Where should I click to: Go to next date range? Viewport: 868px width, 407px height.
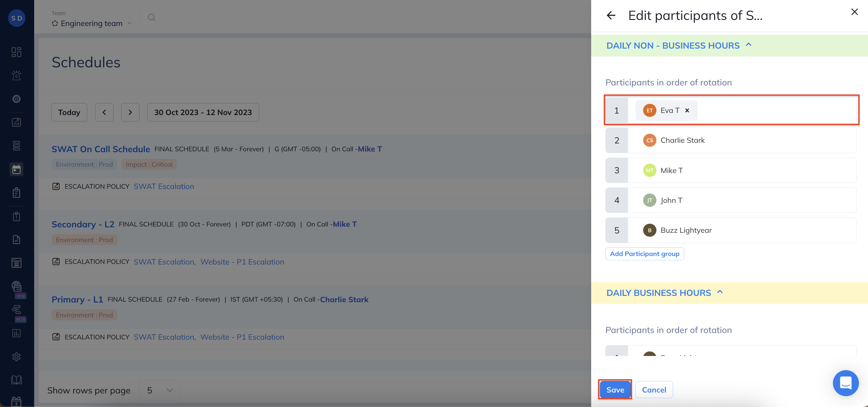[130, 112]
